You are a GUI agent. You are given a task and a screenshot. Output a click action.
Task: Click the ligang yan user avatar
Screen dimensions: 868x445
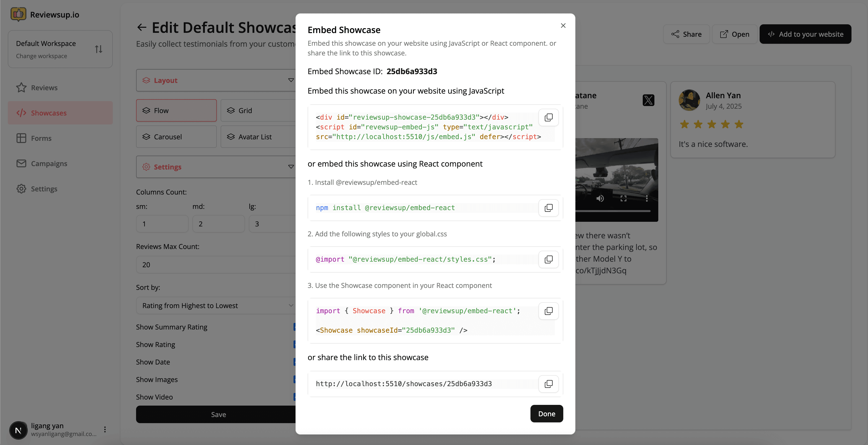tap(18, 430)
